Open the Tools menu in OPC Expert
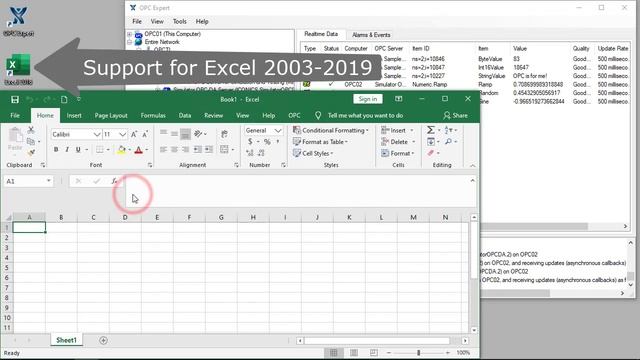Screen dimensions: 640x360 [180, 21]
